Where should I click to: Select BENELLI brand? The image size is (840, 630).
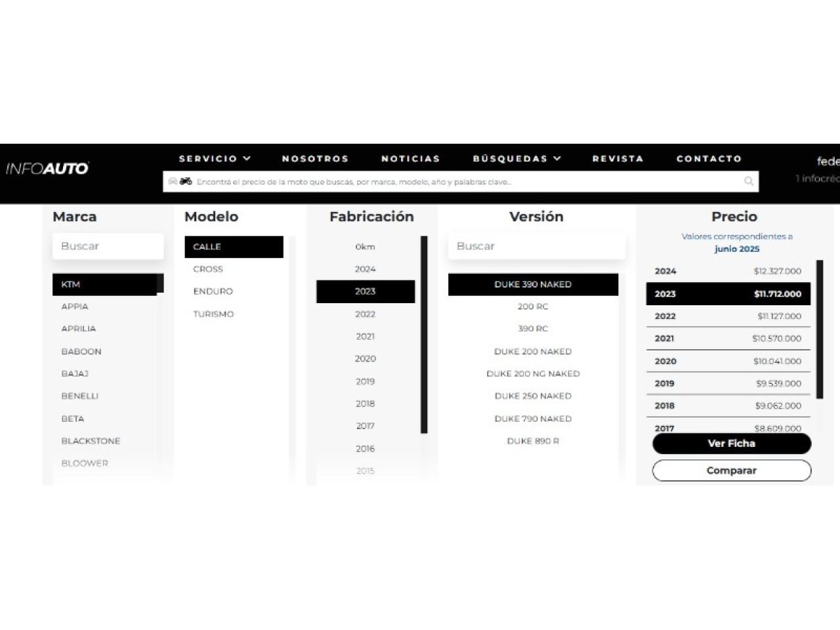80,396
